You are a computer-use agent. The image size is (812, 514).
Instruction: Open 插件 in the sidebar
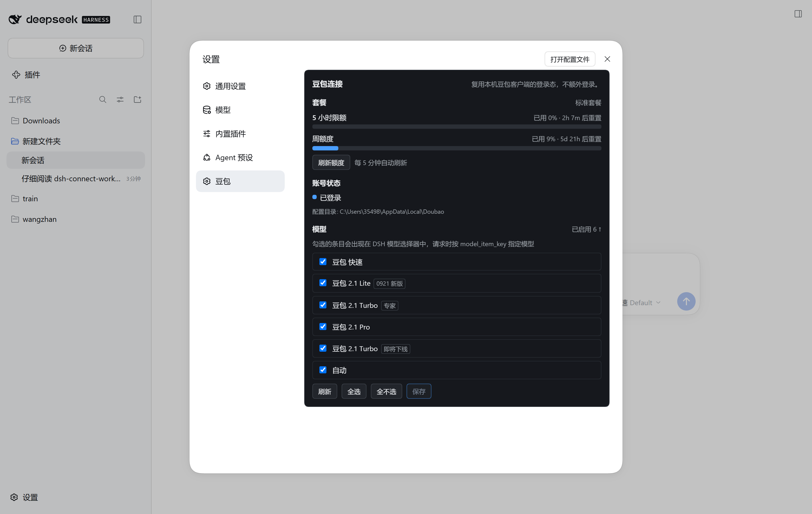click(26, 75)
